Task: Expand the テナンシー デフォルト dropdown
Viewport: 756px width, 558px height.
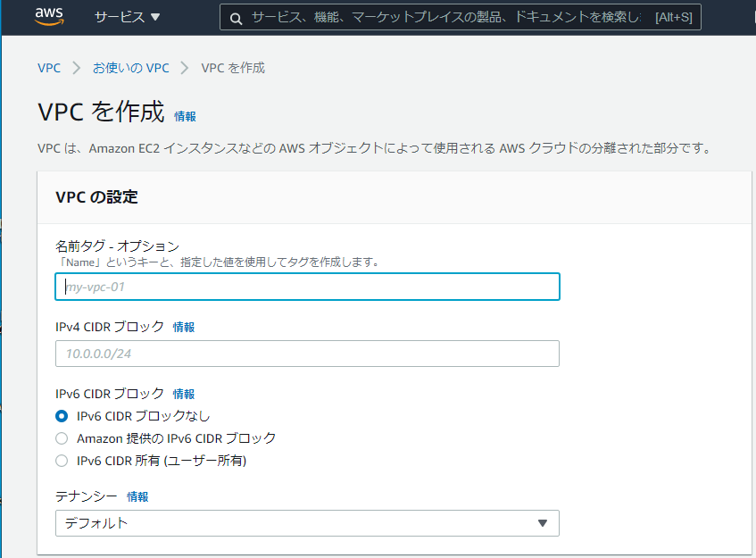Action: coord(307,523)
